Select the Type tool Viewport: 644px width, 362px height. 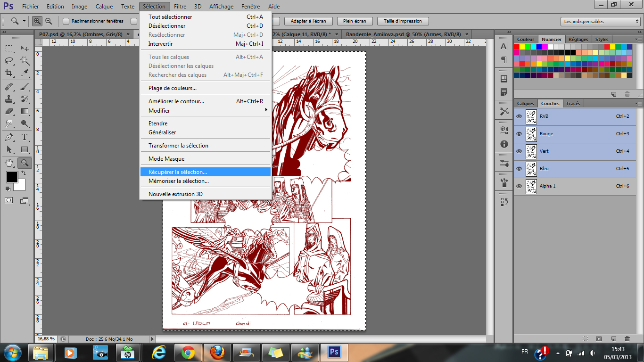pos(25,138)
